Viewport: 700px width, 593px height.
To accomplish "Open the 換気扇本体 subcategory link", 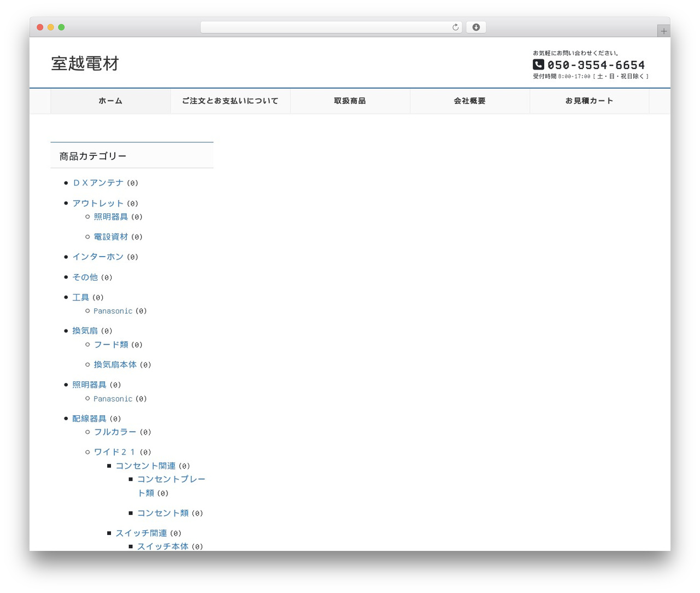I will (115, 364).
